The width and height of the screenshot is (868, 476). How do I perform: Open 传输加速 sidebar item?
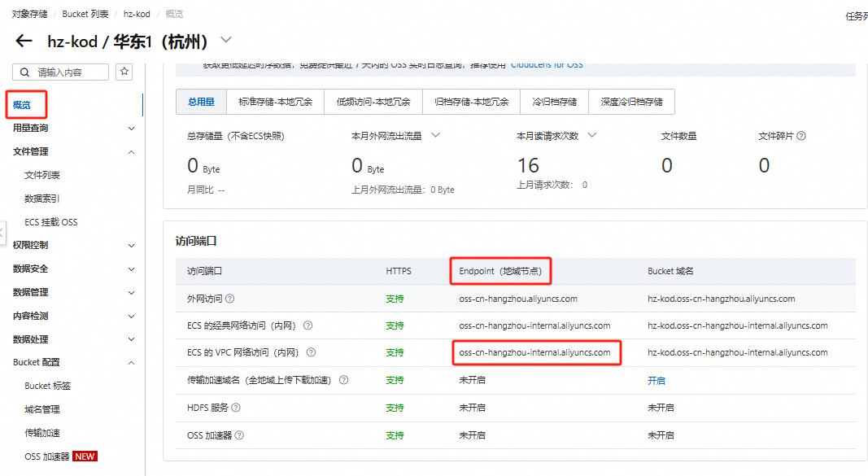(42, 433)
